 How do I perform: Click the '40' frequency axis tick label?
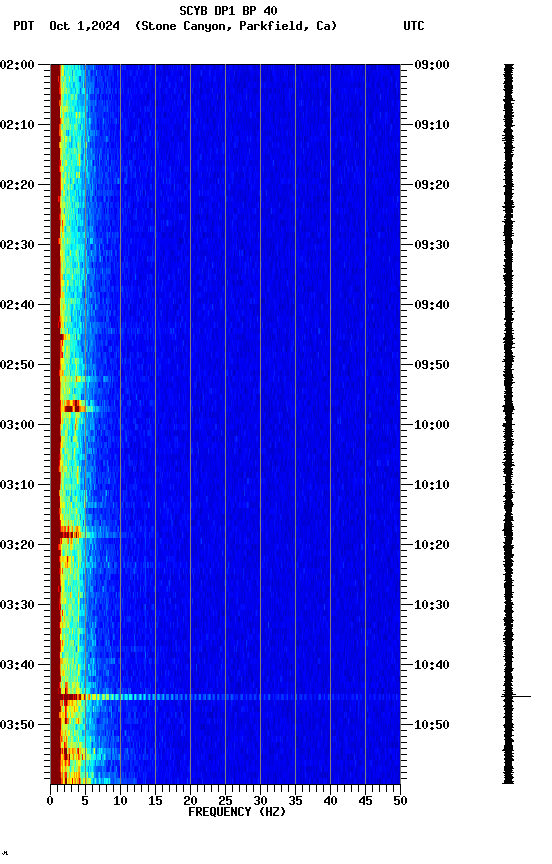click(330, 801)
